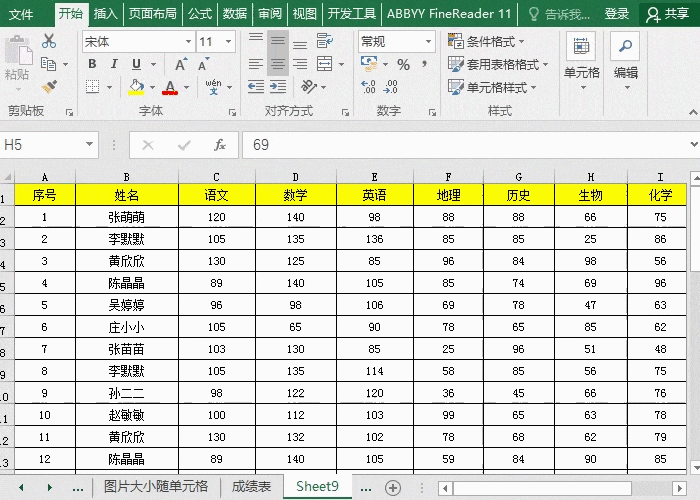The image size is (700, 500).
Task: Open the 插入 ribbon tab
Action: pyautogui.click(x=104, y=14)
